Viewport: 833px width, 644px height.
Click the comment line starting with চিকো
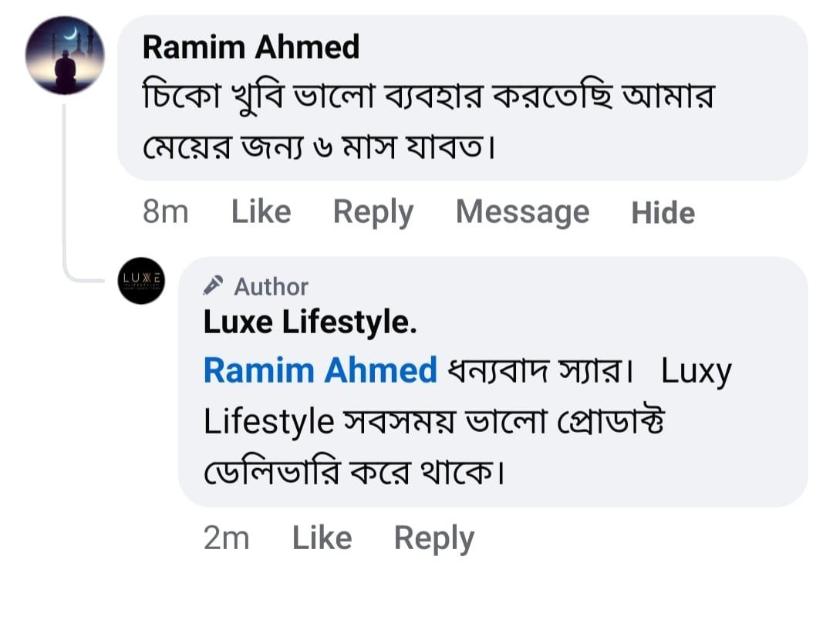pyautogui.click(x=428, y=98)
